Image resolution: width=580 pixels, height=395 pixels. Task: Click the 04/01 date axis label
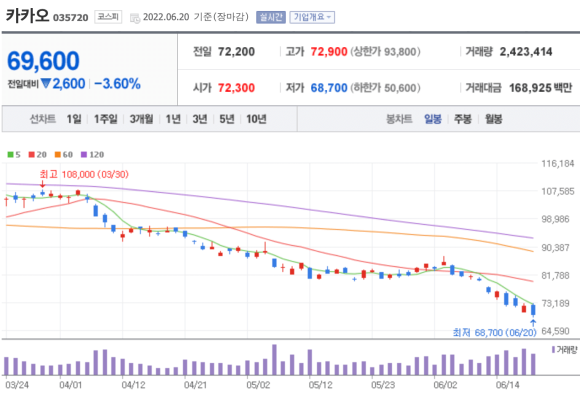(70, 385)
